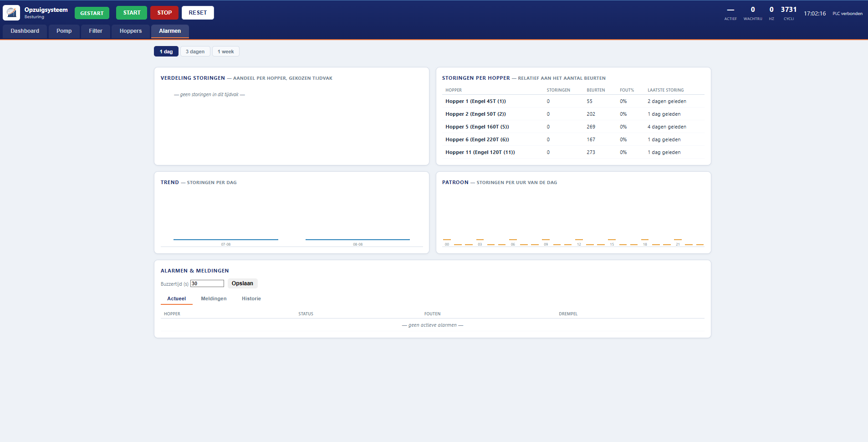Viewport: 868px width, 442px height.
Task: Select the Hopper 5 (Engel 160T) row
Action: 573,127
